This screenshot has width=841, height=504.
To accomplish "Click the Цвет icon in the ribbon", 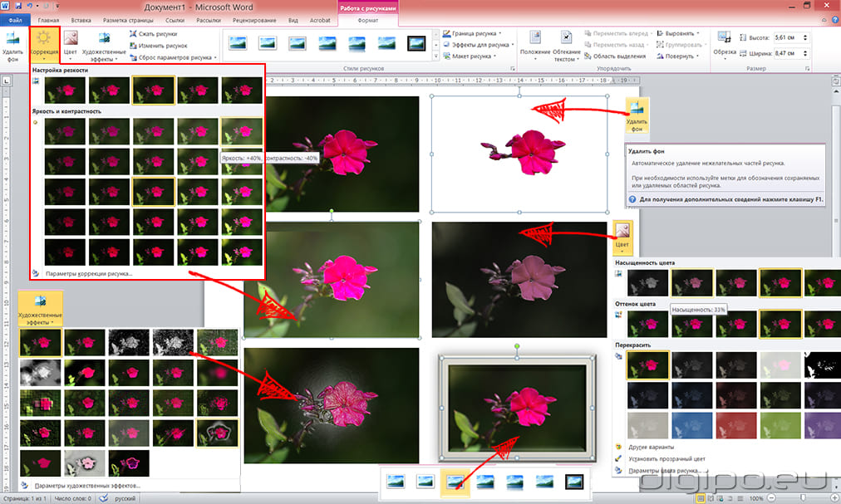I will click(x=71, y=46).
